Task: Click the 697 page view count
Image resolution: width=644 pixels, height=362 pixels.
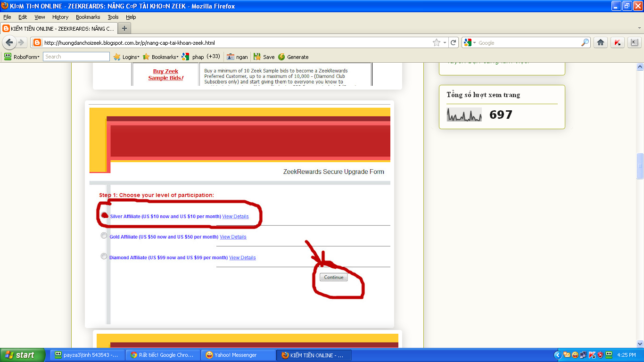Action: coord(501,115)
